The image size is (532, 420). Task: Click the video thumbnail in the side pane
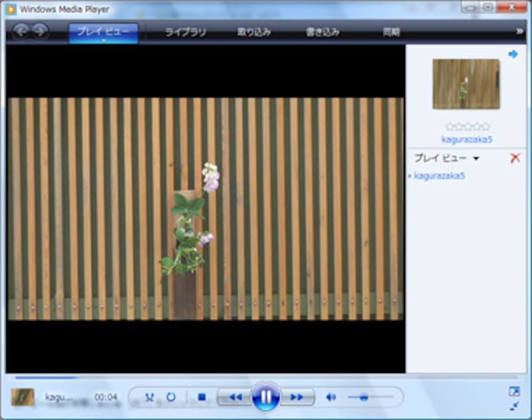point(465,84)
